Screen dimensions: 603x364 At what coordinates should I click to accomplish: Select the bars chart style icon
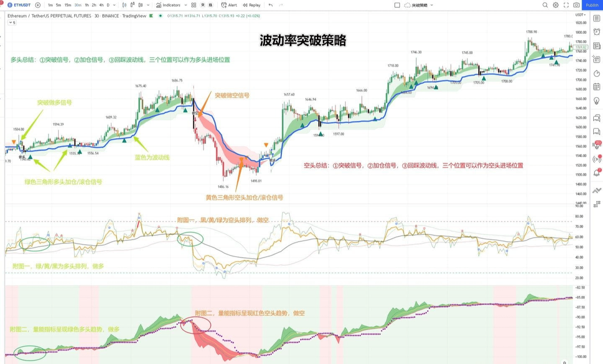[124, 5]
